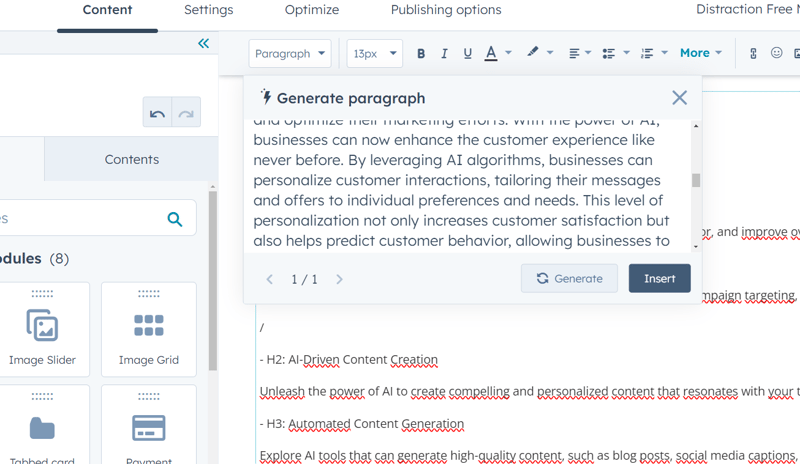Open the Publishing options tab
Viewport: 800px width, 464px height.
click(x=446, y=10)
